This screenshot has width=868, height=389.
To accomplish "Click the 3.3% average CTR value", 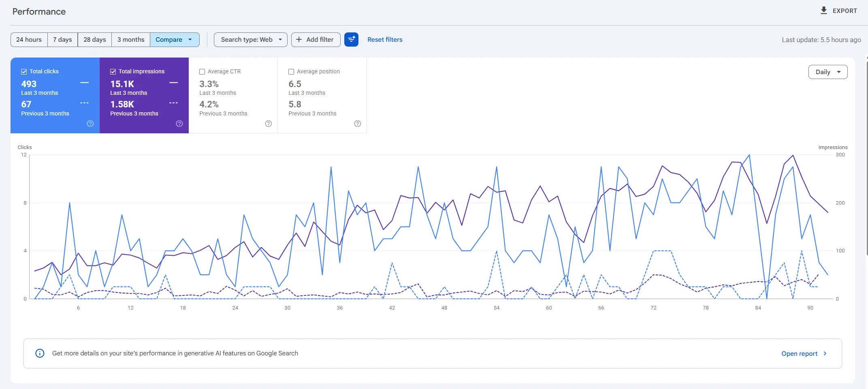I will pos(209,84).
